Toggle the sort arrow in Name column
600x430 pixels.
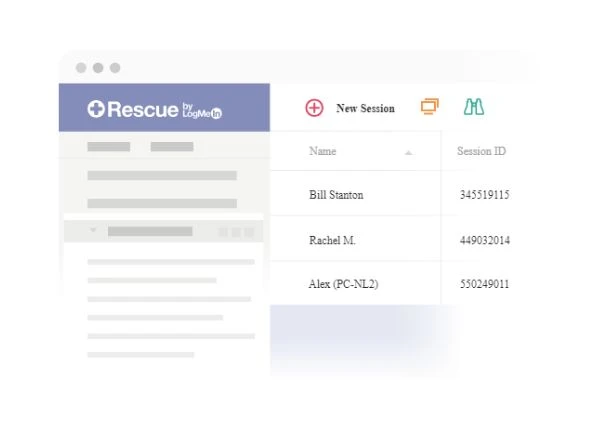(x=408, y=153)
